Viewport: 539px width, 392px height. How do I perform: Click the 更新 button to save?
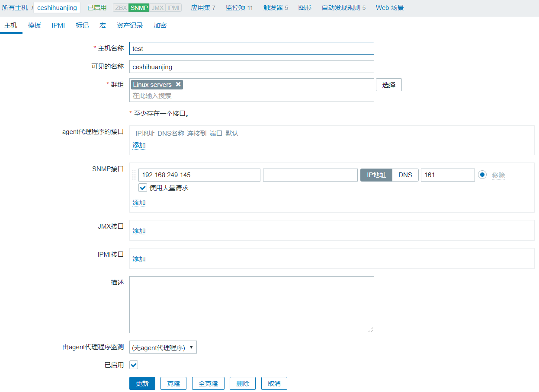pos(142,383)
